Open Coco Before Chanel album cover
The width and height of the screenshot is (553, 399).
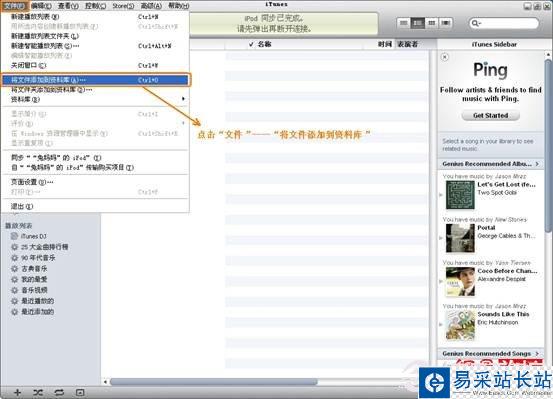(x=460, y=282)
